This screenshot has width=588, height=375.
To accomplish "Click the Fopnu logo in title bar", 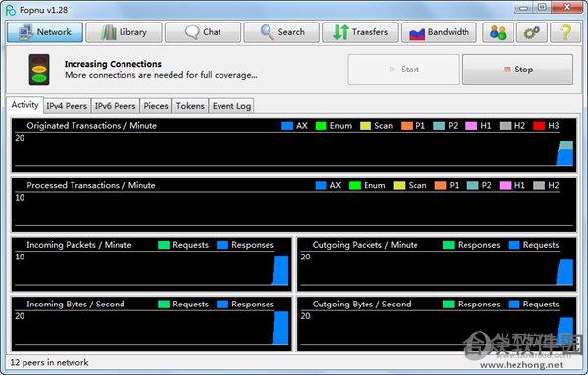I will 11,10.
